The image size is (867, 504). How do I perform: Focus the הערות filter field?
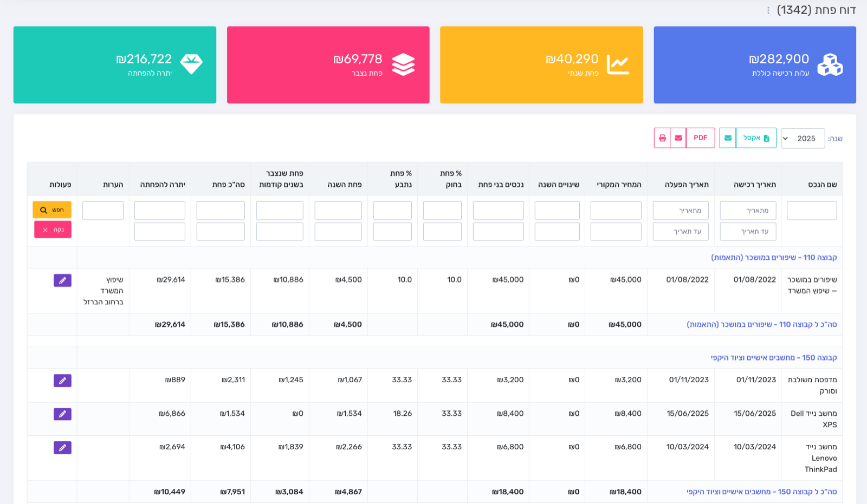pos(103,211)
